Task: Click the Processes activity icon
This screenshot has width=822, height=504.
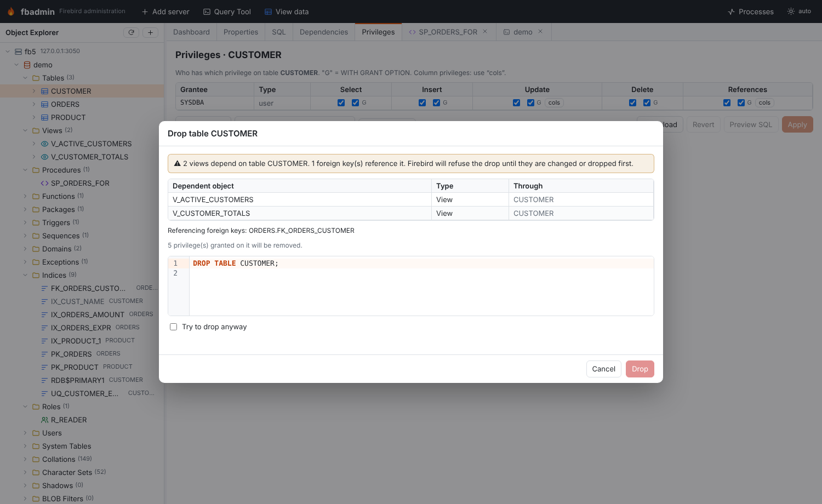Action: 732,12
